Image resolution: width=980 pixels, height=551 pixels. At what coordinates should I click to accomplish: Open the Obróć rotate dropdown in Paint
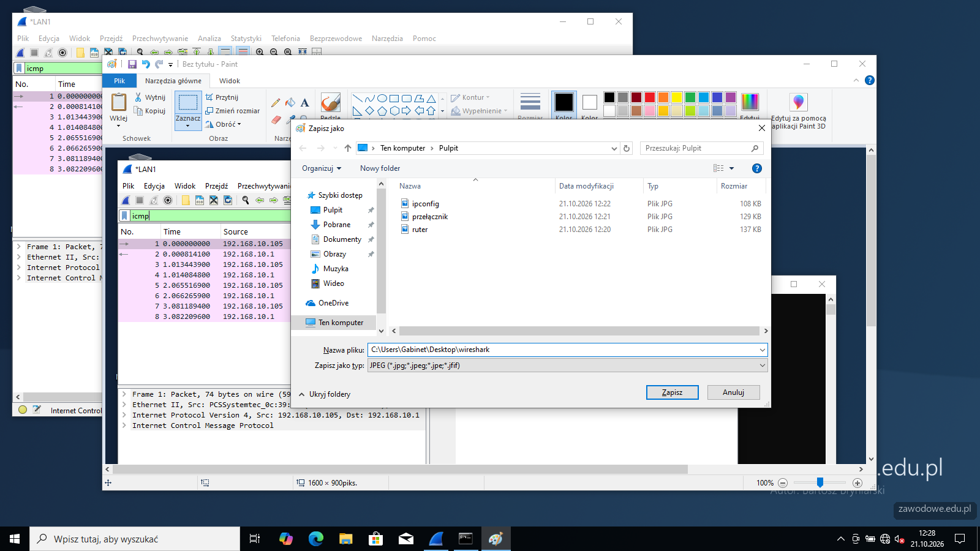[x=224, y=124]
